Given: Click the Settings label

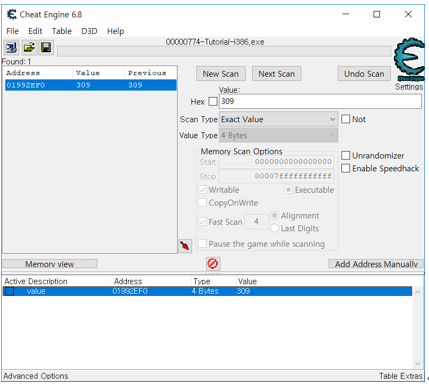Looking at the screenshot, I should [x=409, y=87].
